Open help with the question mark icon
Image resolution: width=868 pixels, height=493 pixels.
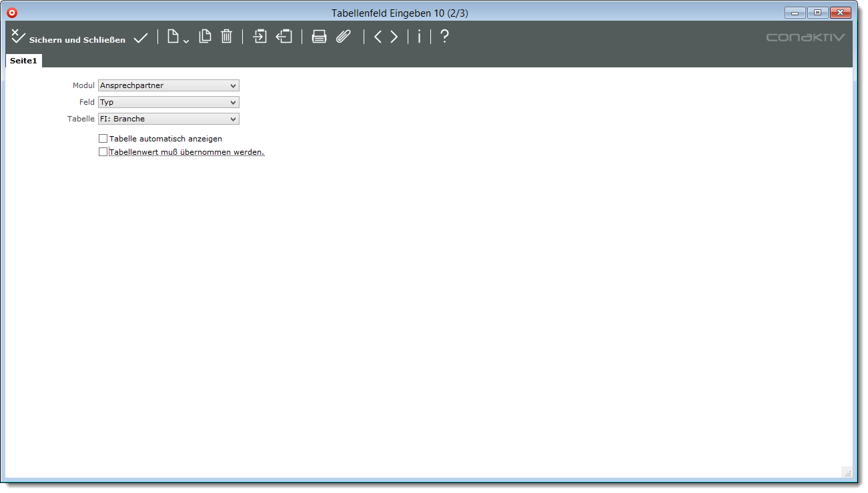pyautogui.click(x=444, y=37)
